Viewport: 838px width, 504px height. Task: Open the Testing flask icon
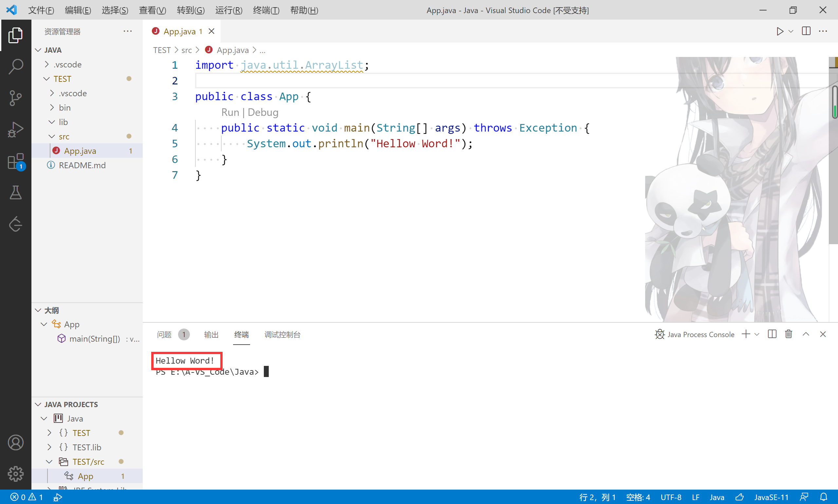tap(16, 192)
